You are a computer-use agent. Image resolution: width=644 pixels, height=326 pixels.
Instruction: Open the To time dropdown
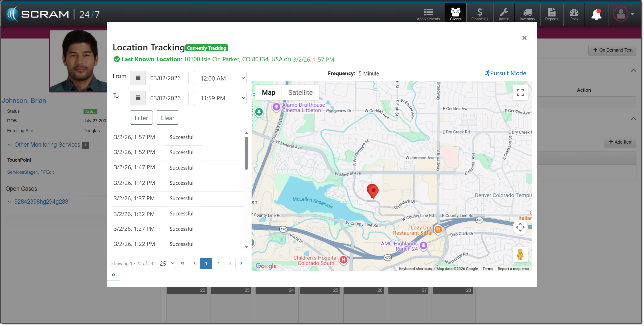click(220, 98)
